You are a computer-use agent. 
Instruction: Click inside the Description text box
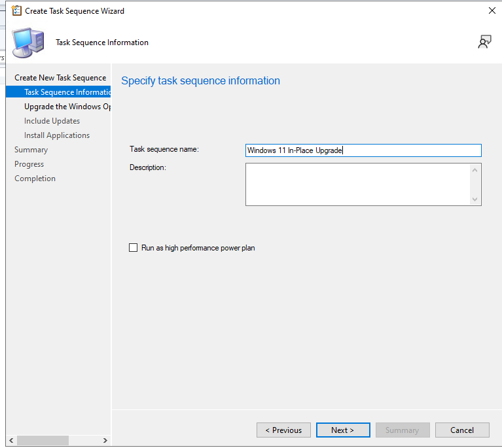357,184
